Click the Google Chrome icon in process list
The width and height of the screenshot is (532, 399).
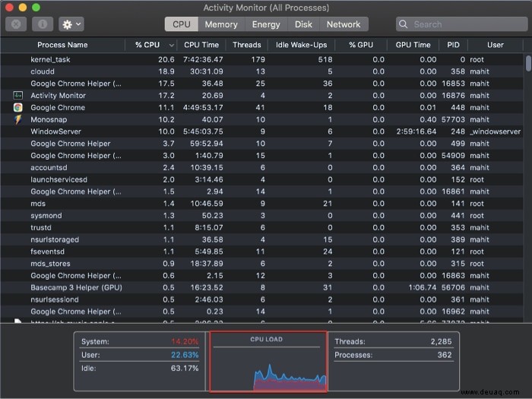(x=17, y=108)
